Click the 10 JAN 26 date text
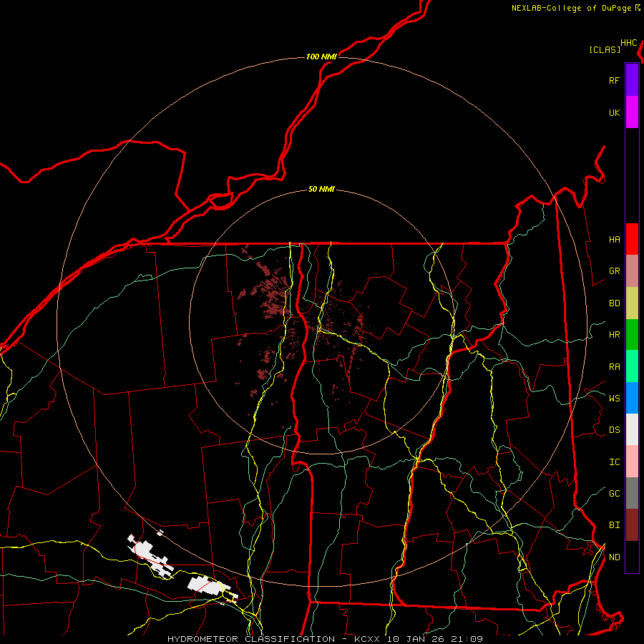 point(416,639)
